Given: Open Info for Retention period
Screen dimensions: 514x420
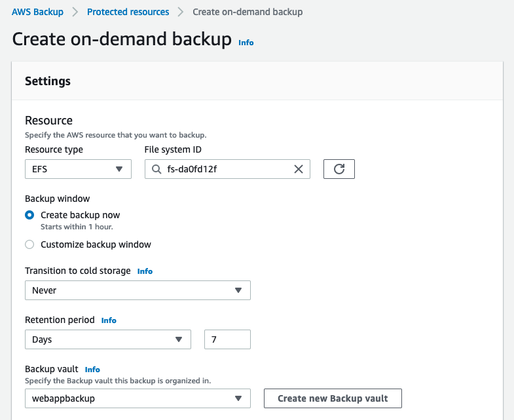Looking at the screenshot, I should coord(109,320).
